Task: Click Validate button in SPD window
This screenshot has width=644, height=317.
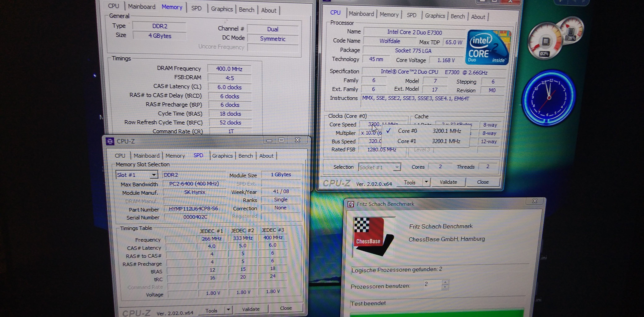Action: point(251,309)
